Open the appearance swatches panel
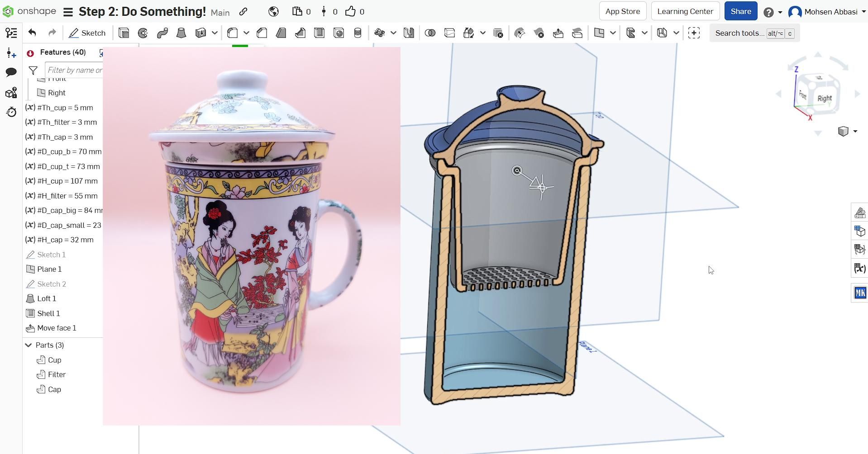The width and height of the screenshot is (868, 454). click(x=859, y=212)
